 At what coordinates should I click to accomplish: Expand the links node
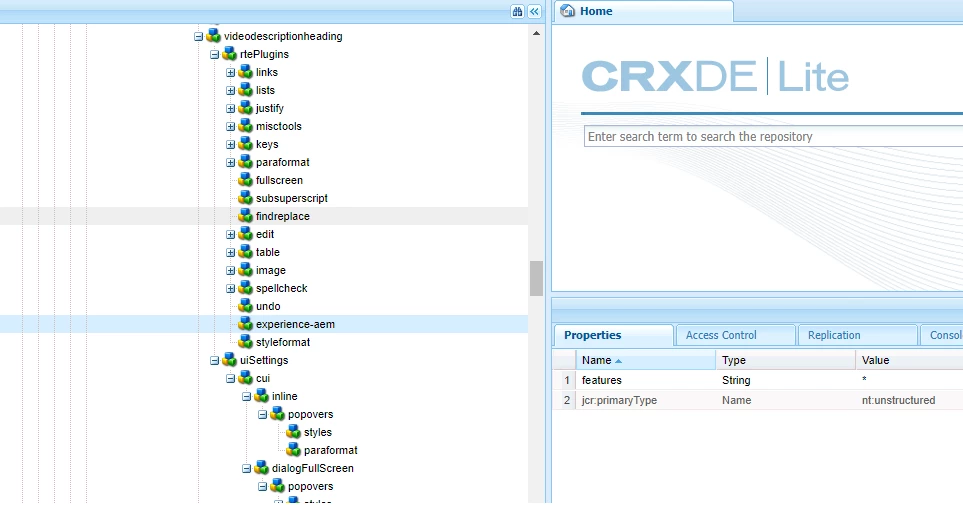[230, 73]
